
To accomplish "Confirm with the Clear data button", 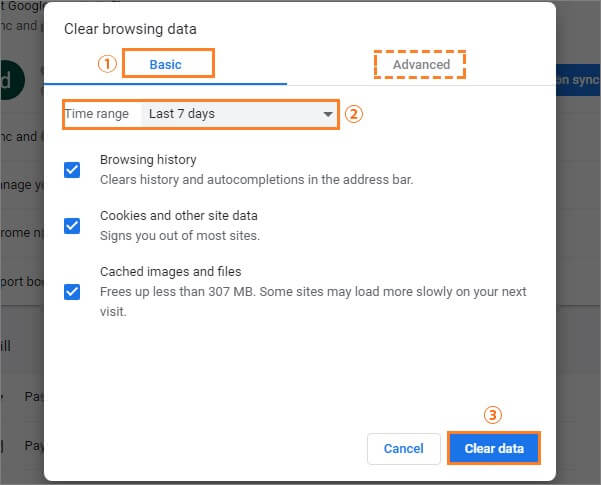I will coord(494,449).
